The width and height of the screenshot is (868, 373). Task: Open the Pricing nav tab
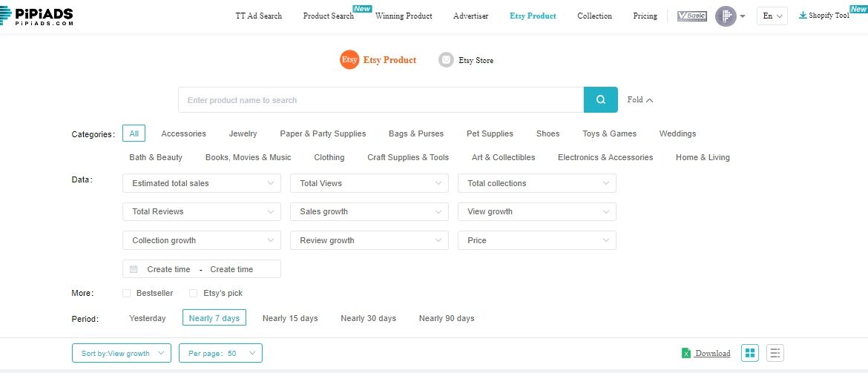[645, 16]
